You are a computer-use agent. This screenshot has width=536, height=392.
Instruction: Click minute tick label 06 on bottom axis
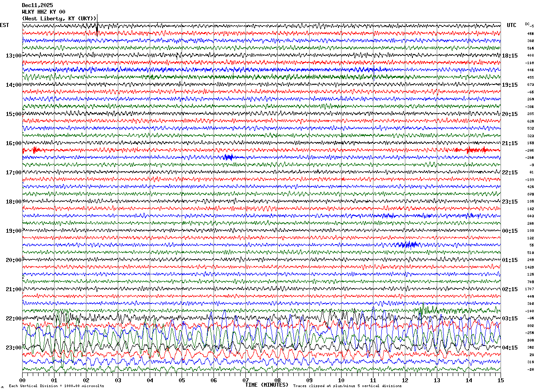pyautogui.click(x=214, y=380)
